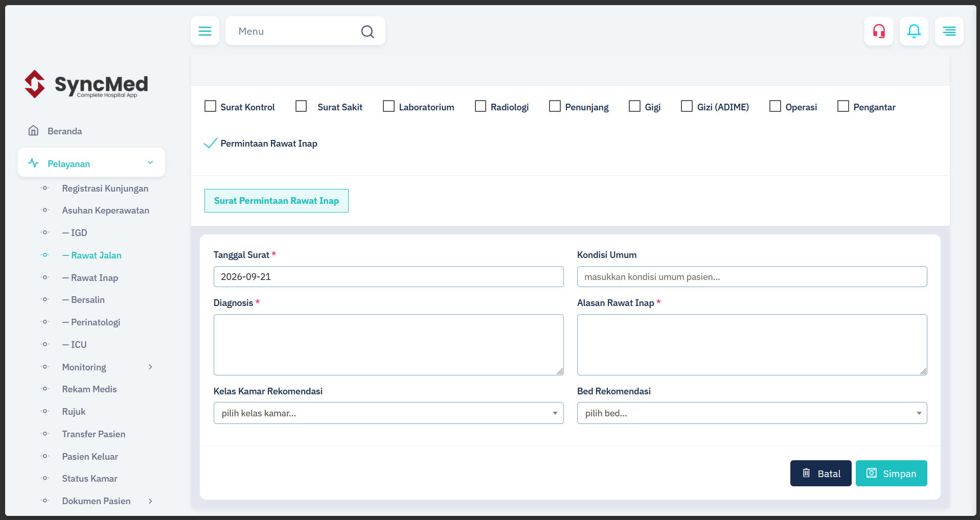Go to Rawat Jalan in sidebar

[92, 255]
